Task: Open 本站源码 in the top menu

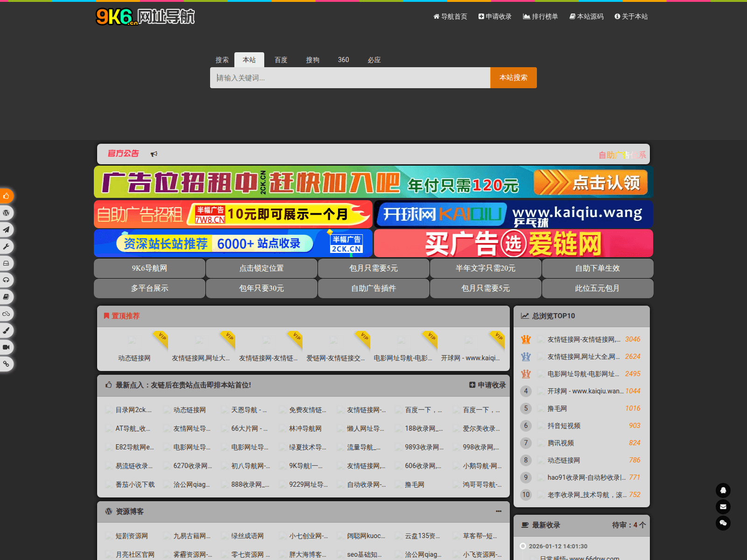Action: pyautogui.click(x=586, y=16)
